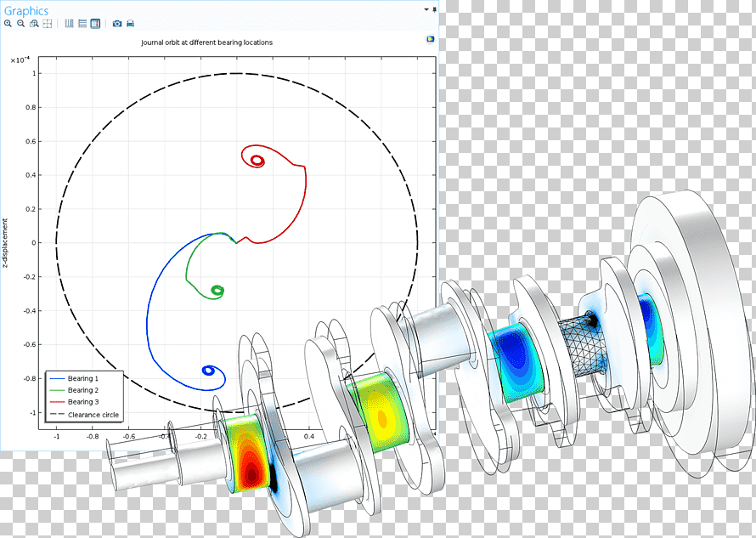756x538 pixels.
Task: Take an image snapshot with camera icon
Action: pos(117,23)
